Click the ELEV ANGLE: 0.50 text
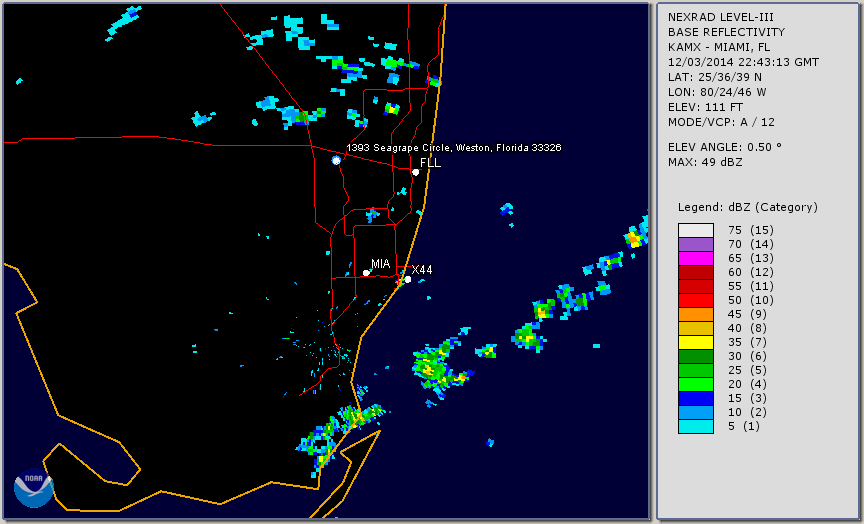This screenshot has width=864, height=524. pos(725,147)
